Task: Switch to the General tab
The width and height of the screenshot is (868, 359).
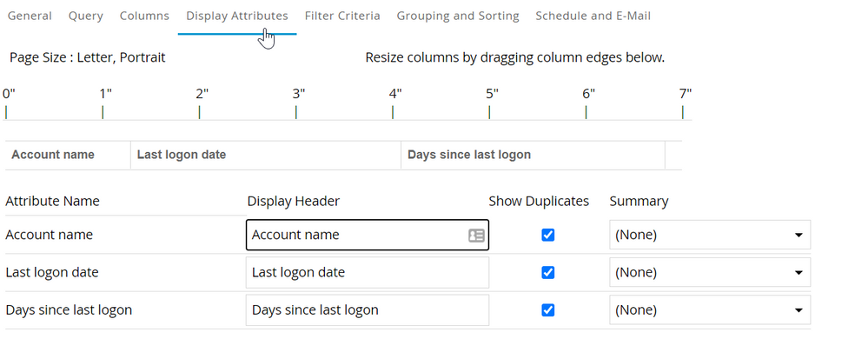Action: pos(30,16)
